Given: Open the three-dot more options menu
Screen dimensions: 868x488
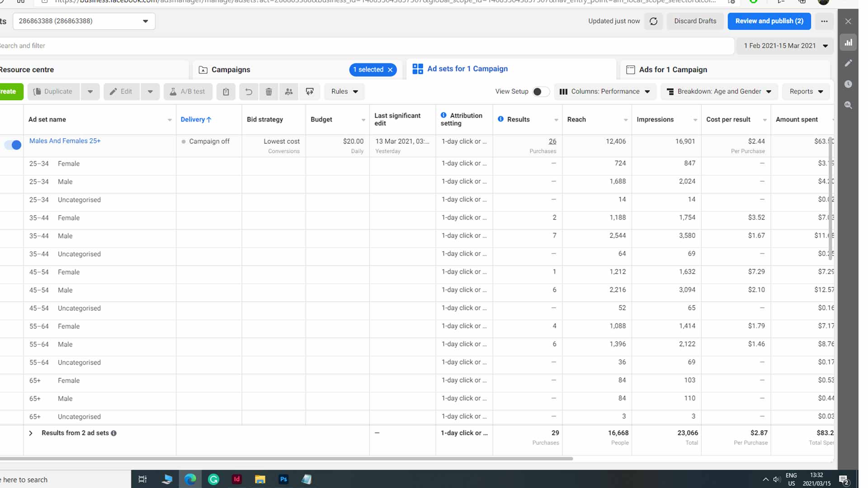Looking at the screenshot, I should [824, 21].
